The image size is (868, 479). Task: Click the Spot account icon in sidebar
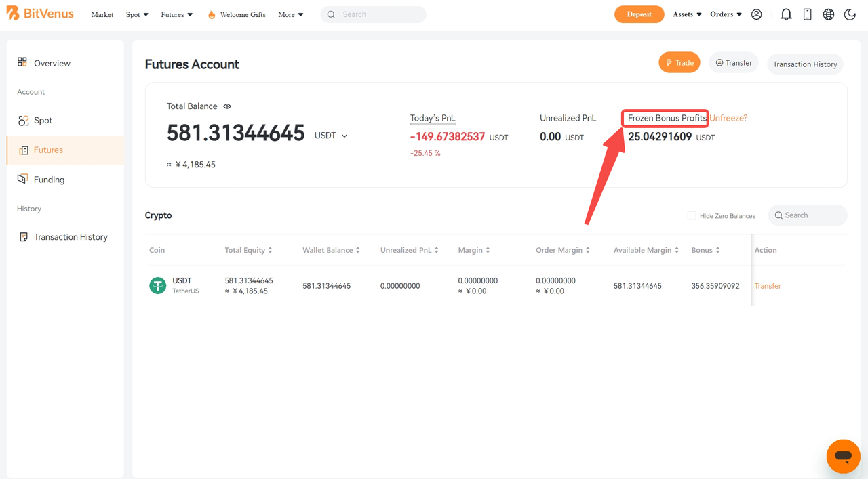click(x=23, y=121)
